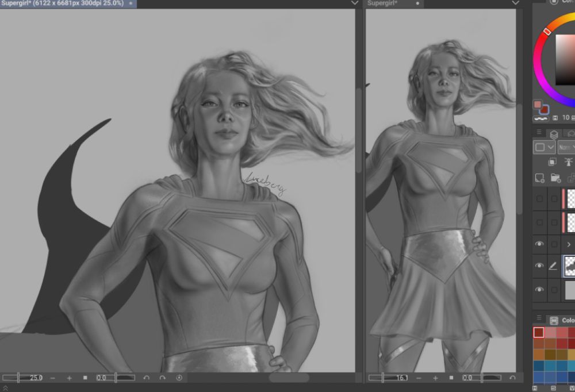The height and width of the screenshot is (392, 575).
Task: Hide the folder layer with the chevron
Action: pos(539,244)
